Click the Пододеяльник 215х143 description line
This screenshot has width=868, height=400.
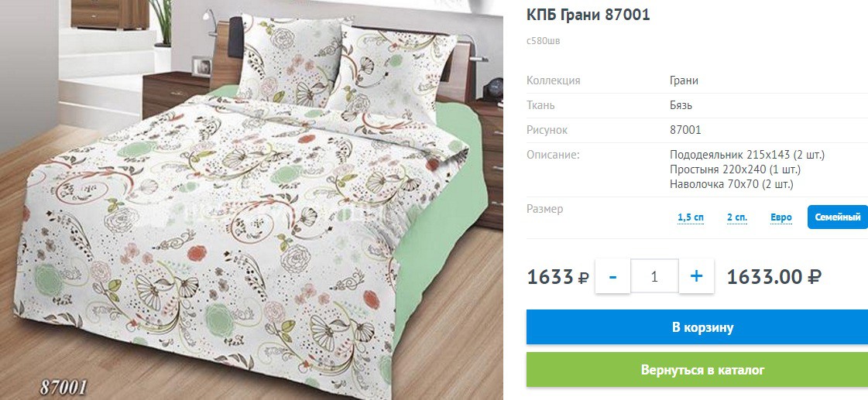pyautogui.click(x=747, y=155)
